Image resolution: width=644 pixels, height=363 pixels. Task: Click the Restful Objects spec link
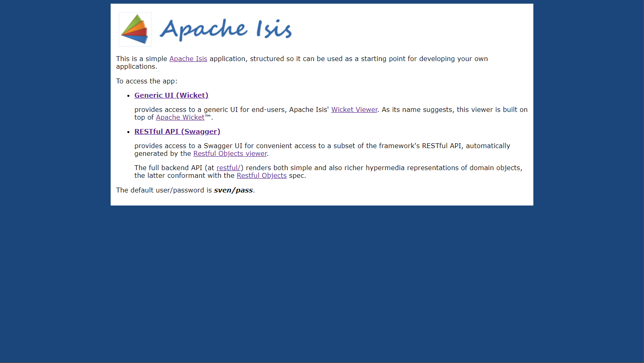pos(261,176)
